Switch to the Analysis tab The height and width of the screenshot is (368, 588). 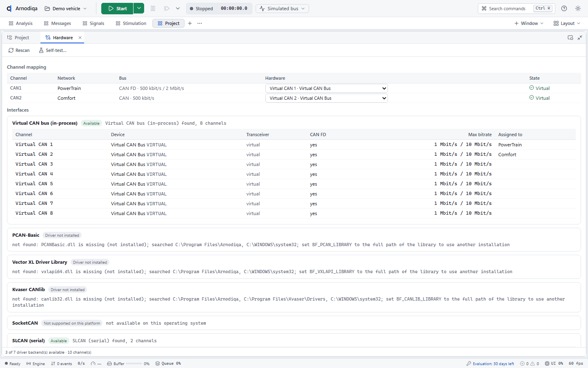click(20, 23)
